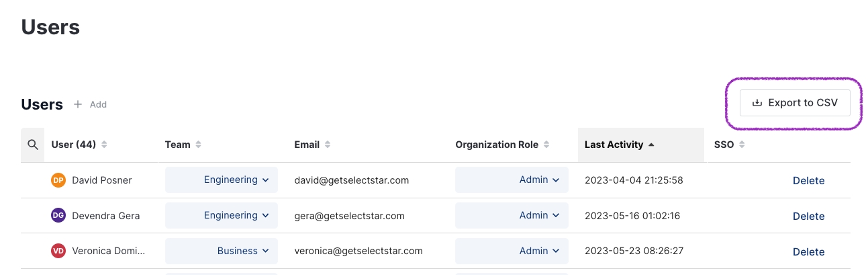Click Devendra Gera's DG avatar
The width and height of the screenshot is (868, 275).
point(58,216)
